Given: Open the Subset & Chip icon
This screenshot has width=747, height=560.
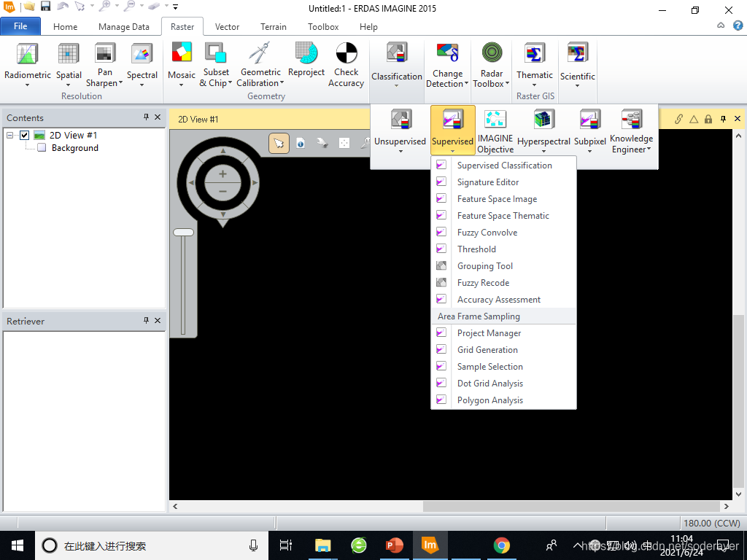Looking at the screenshot, I should pyautogui.click(x=216, y=52).
